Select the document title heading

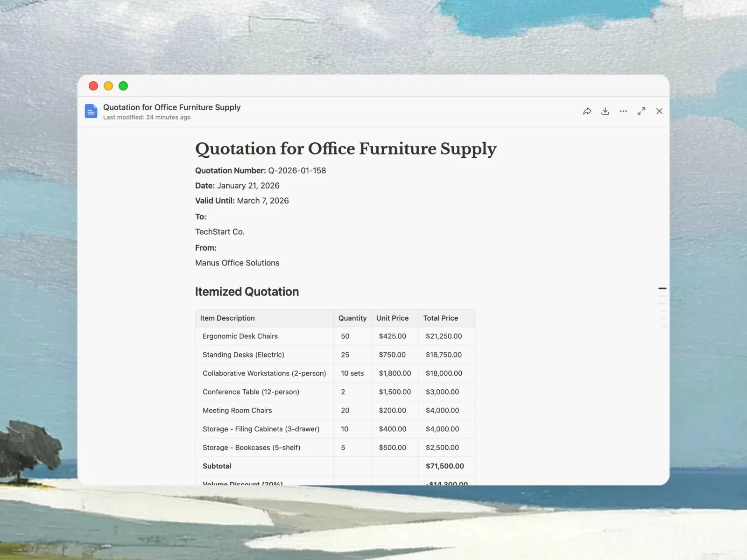[345, 149]
